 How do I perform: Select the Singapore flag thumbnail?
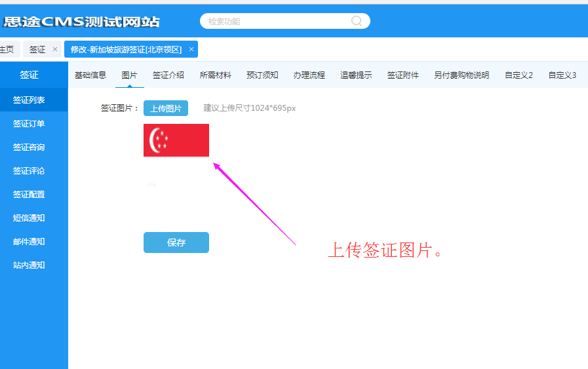(x=176, y=140)
